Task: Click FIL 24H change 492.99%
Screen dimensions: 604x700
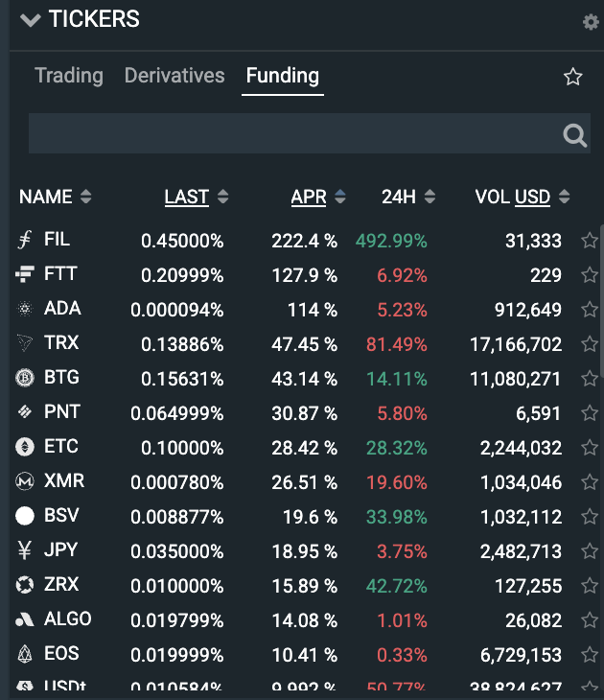Action: tap(391, 241)
